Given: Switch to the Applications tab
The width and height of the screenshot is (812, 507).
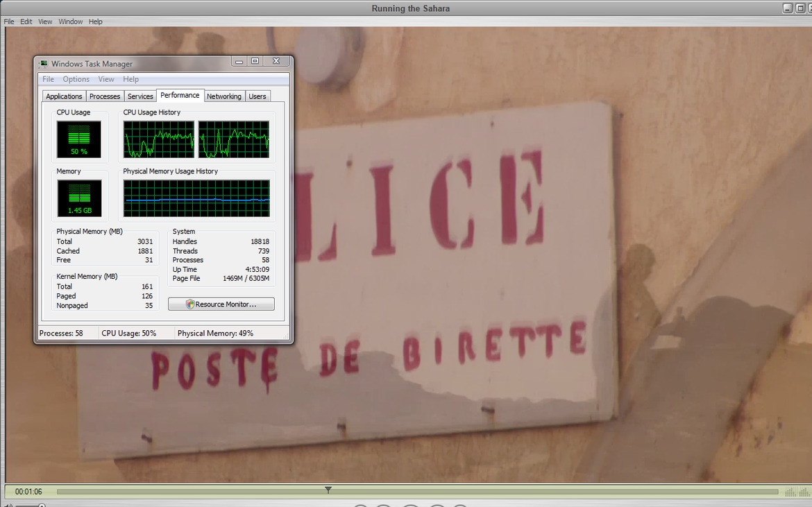Looking at the screenshot, I should pyautogui.click(x=64, y=96).
